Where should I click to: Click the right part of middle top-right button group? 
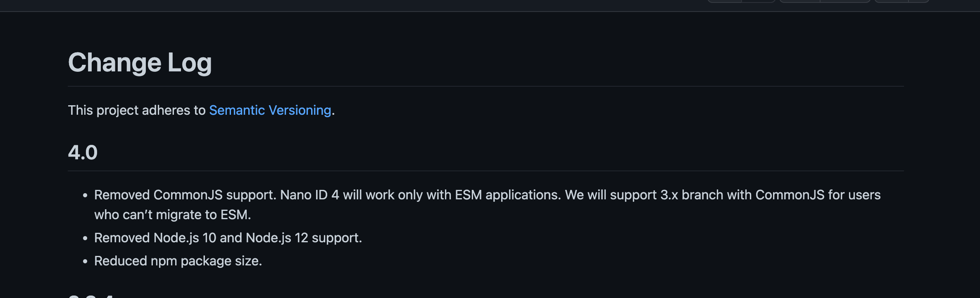(845, 1)
